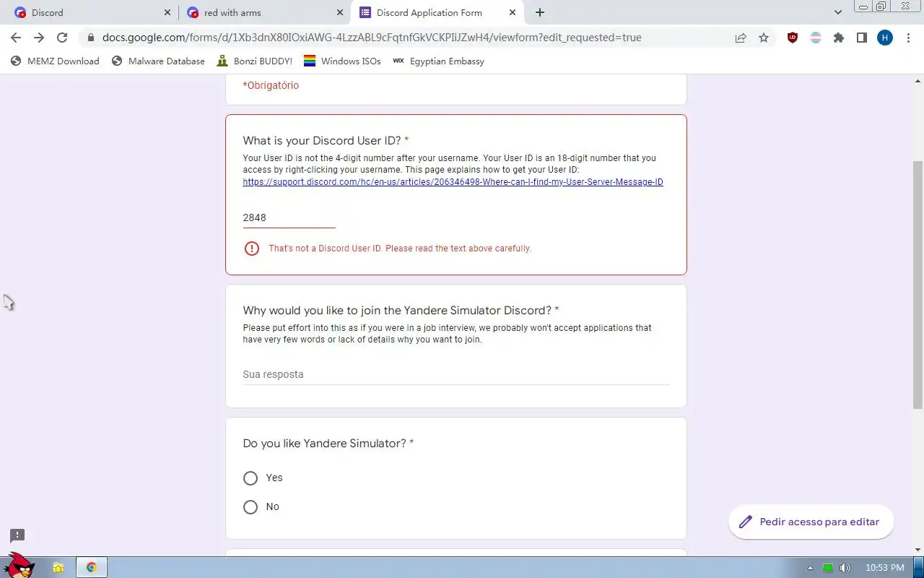Click the 10:53 PM taskbar clock
Screen dimensions: 924x578
884,568
